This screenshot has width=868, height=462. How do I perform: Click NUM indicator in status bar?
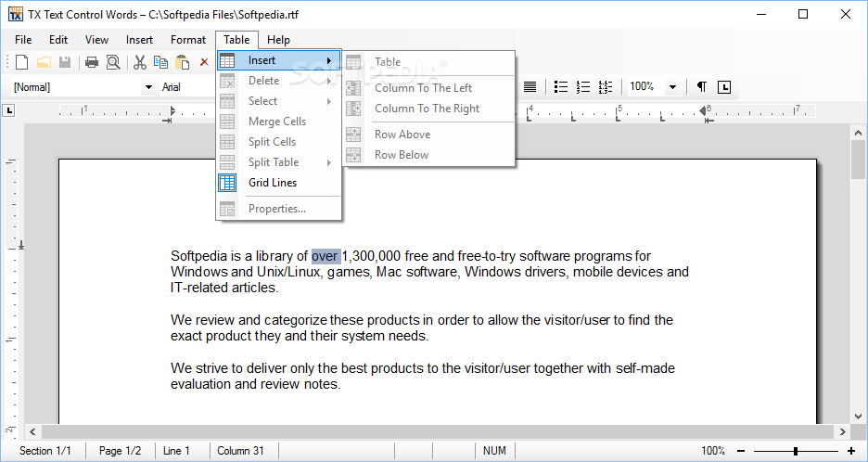[494, 451]
